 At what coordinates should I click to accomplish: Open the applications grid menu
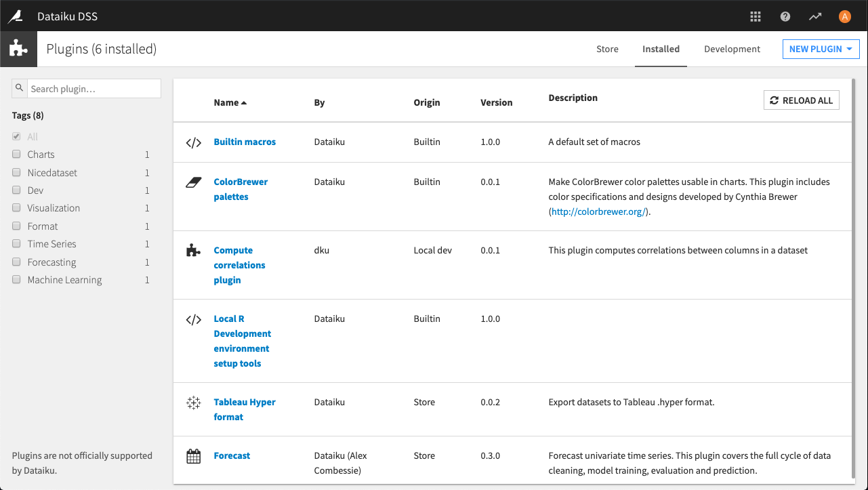pyautogui.click(x=756, y=16)
